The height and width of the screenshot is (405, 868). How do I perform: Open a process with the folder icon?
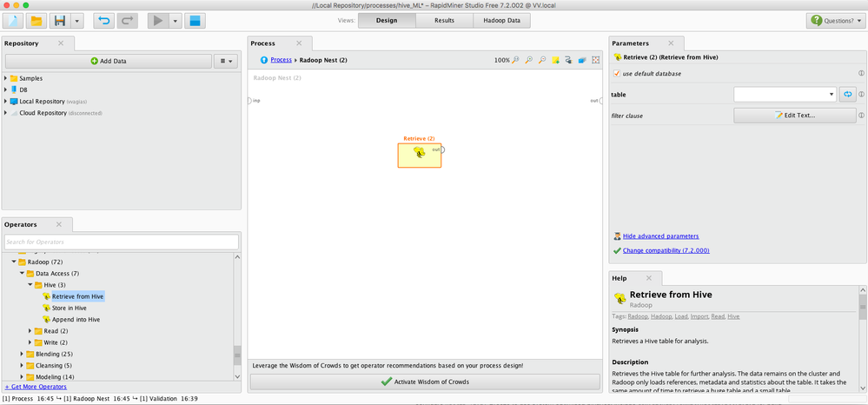(36, 21)
